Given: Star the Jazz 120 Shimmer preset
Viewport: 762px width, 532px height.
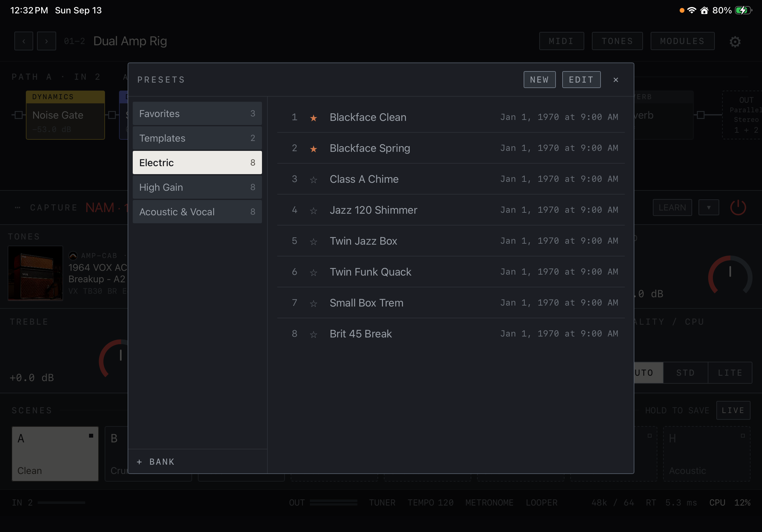Looking at the screenshot, I should (313, 211).
